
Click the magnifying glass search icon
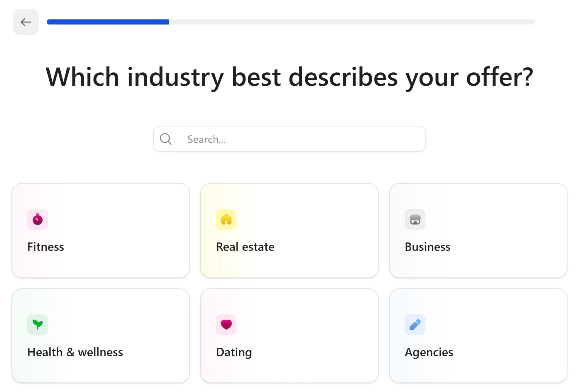coord(166,139)
